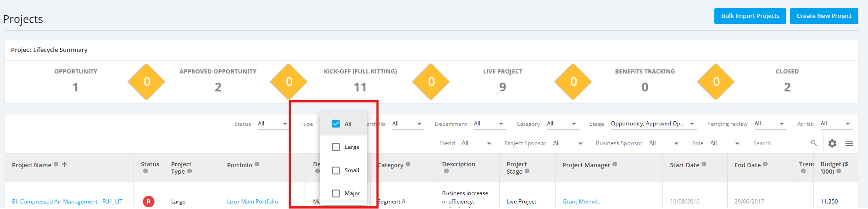Screen dimensions: 868x209
Task: Click the info icon under Description header
Action: click(446, 171)
